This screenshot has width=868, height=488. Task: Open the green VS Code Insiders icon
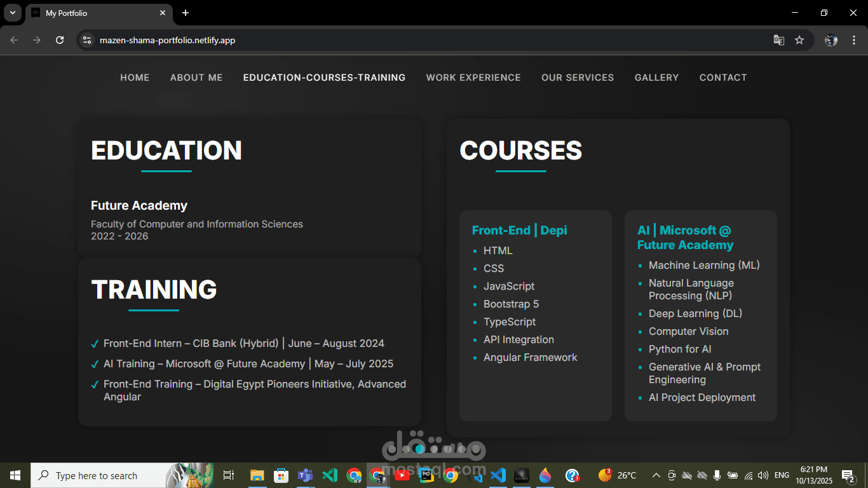point(330,475)
